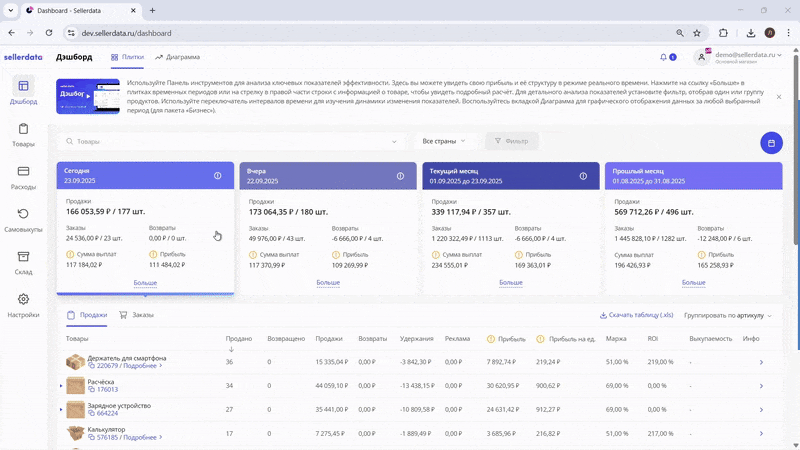
Task: Expand the Зарядное устройство product row
Action: point(61,409)
